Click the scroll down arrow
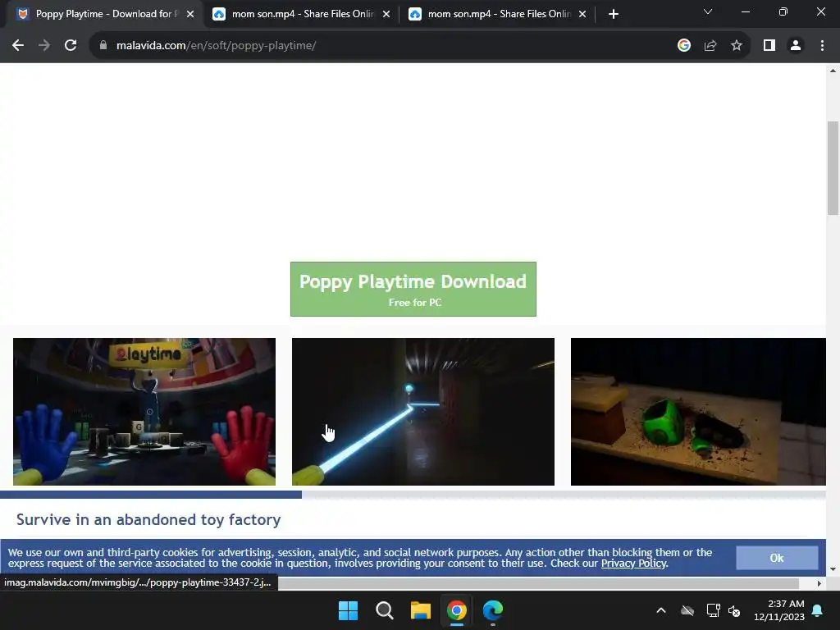This screenshot has width=840, height=630. point(833,569)
